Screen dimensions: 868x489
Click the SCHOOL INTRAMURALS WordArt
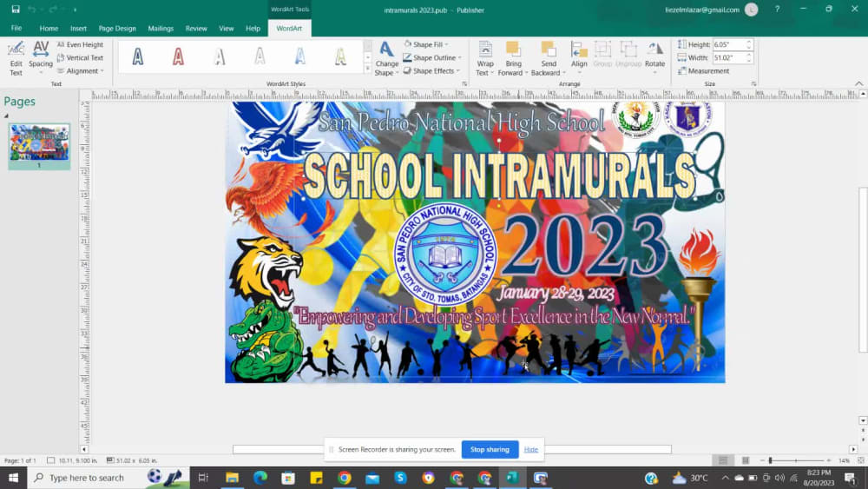click(x=499, y=175)
